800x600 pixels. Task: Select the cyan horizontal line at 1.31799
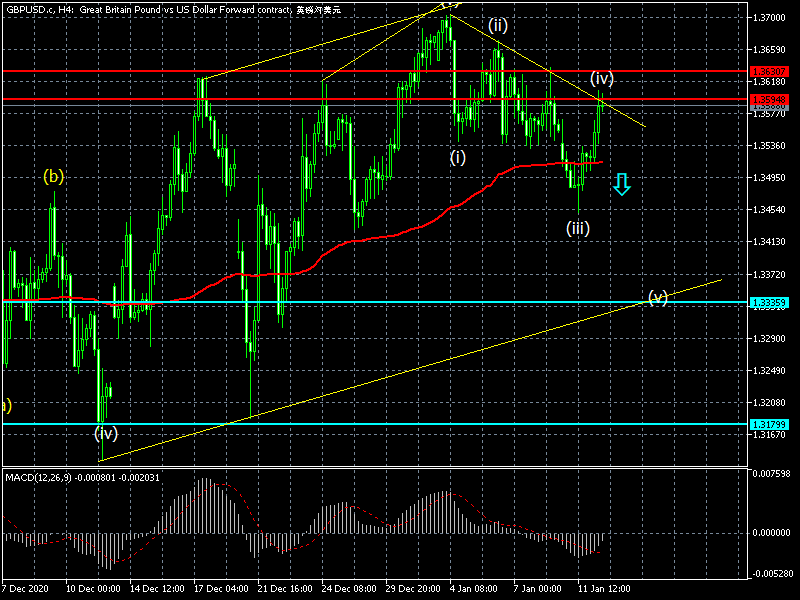[375, 424]
